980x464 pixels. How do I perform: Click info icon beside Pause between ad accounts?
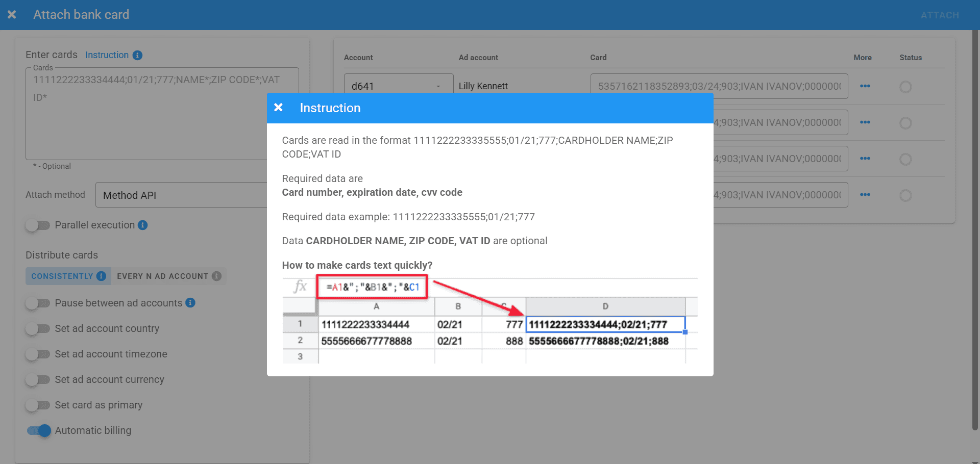tap(190, 303)
